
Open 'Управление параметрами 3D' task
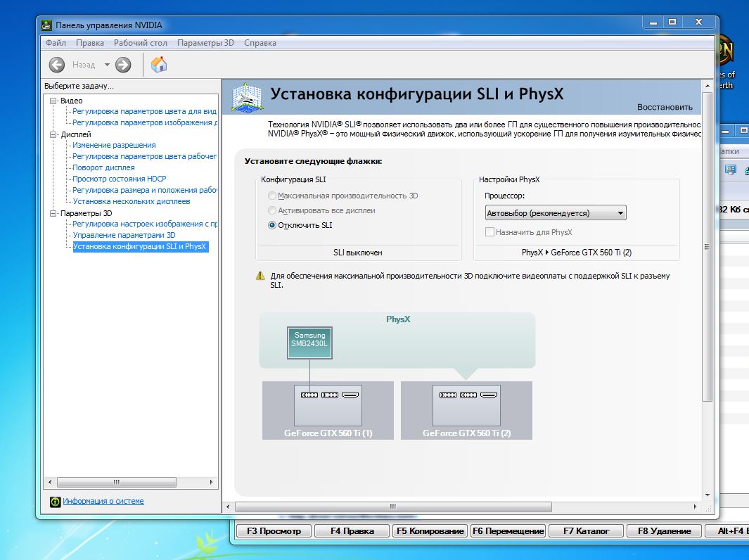(124, 235)
